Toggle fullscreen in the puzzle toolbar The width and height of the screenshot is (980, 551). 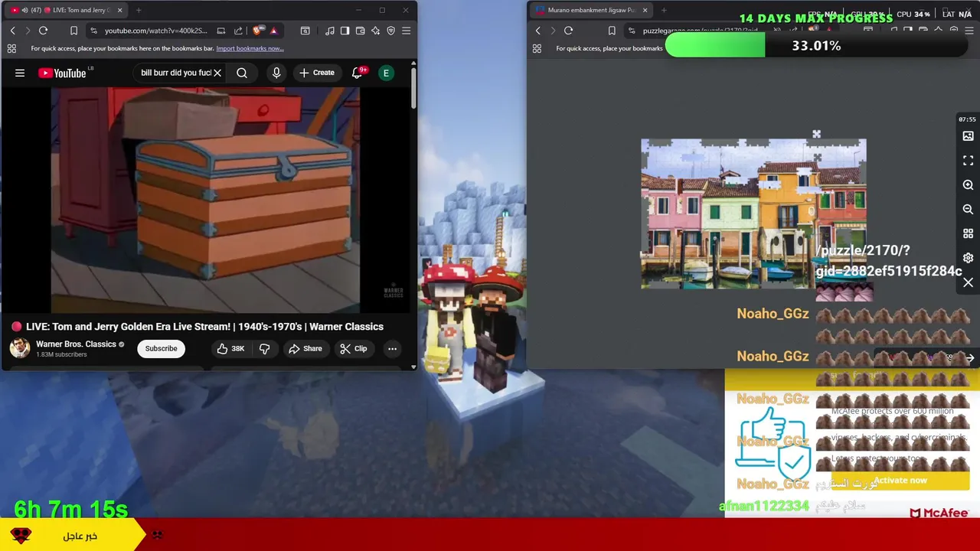[x=968, y=161]
